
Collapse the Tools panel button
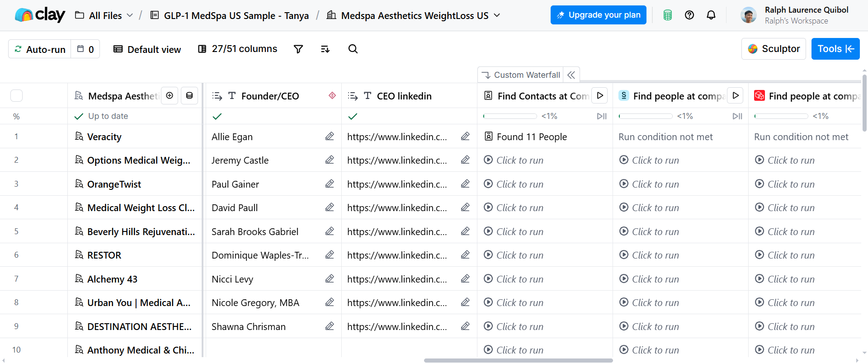coord(835,49)
